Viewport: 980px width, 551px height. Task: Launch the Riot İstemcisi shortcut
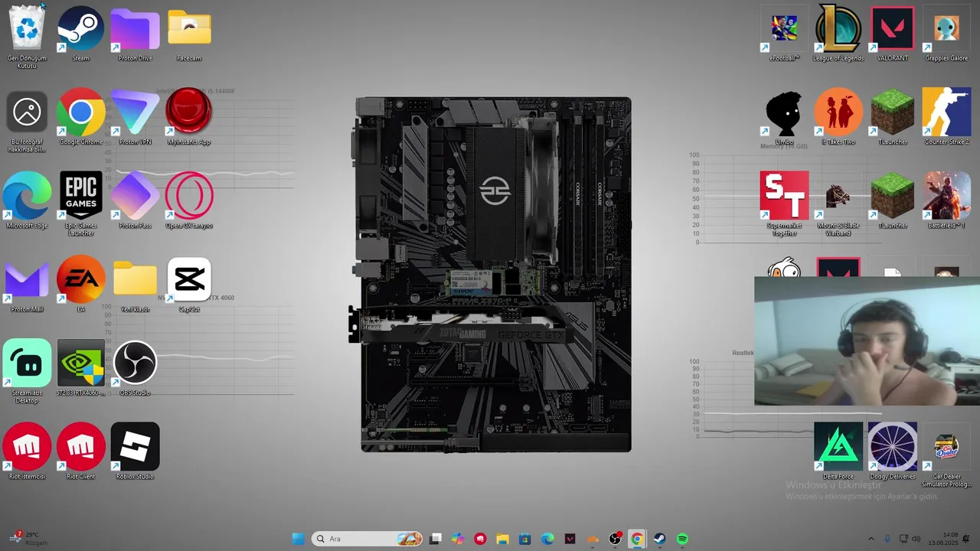[x=28, y=452]
